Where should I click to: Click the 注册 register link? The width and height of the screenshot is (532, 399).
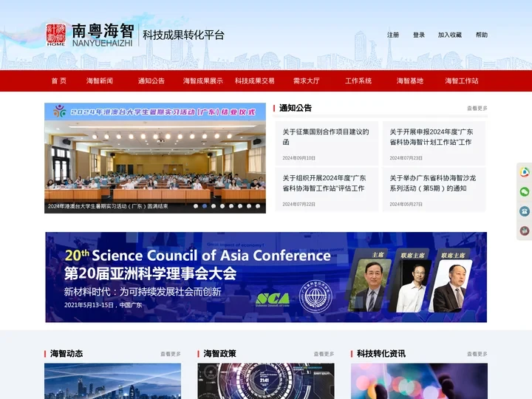click(x=393, y=35)
